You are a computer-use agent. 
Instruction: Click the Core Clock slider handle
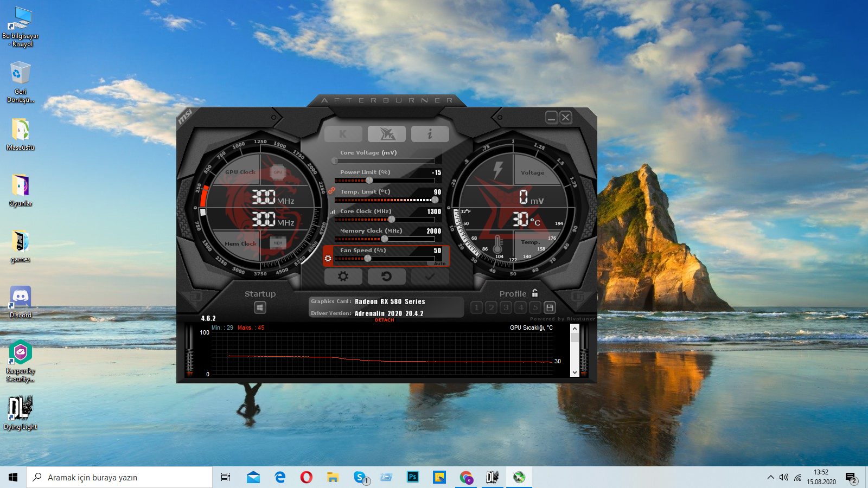392,220
